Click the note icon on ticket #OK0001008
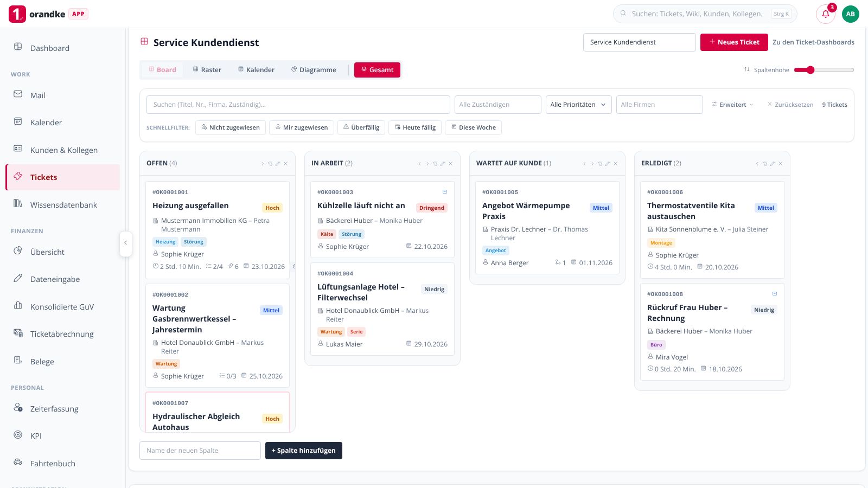The width and height of the screenshot is (868, 488). (775, 294)
